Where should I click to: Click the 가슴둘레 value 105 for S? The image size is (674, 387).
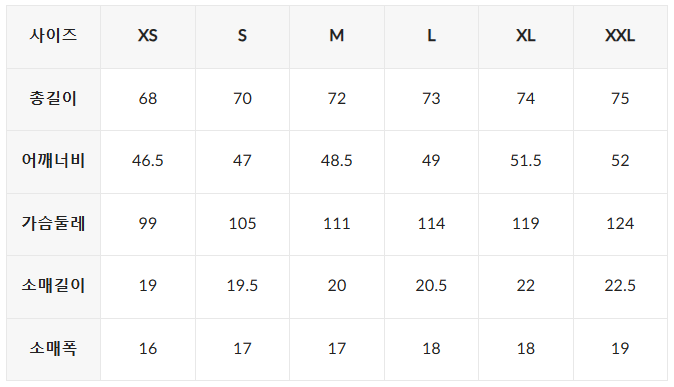(242, 224)
